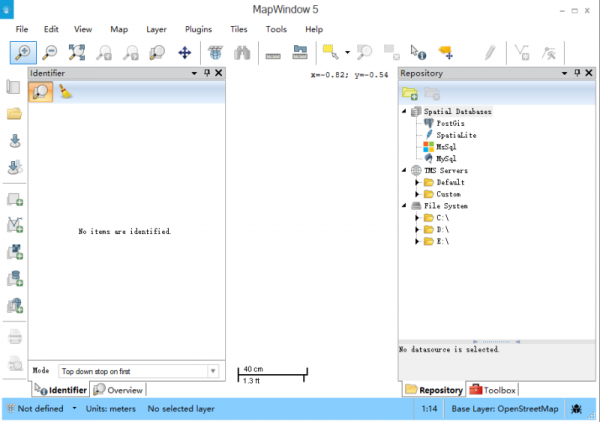Image resolution: width=600 pixels, height=422 pixels.
Task: Expand the Custom TMS folder
Action: [x=417, y=194]
